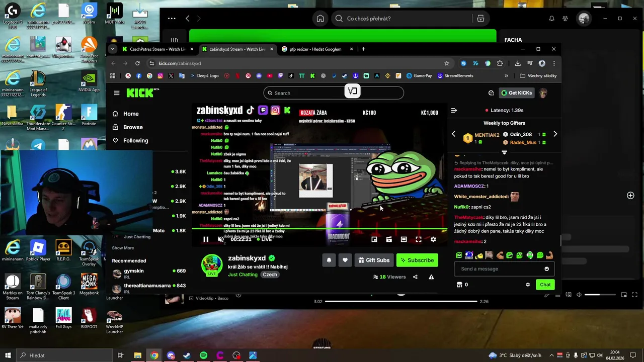Collapse chat using the chat panel toggle icon
The width and height of the screenshot is (644, 362).
coord(454,110)
